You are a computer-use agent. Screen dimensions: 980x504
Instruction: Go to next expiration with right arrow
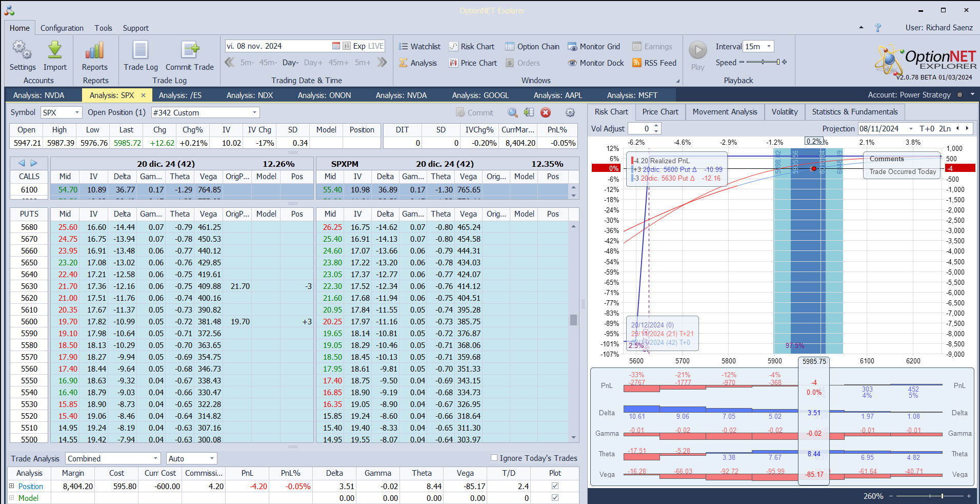[x=34, y=163]
